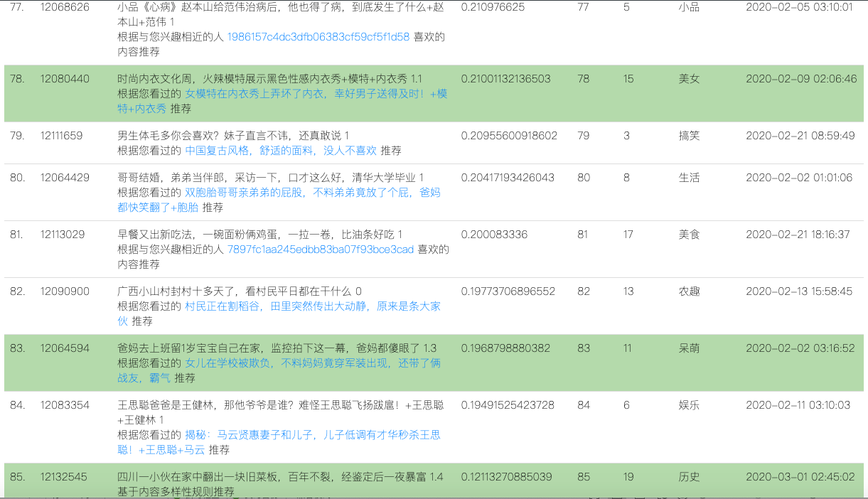Follow the 双胞胎哥哥亲弟弟 link in row 80
The height and width of the screenshot is (499, 868).
pos(313,193)
